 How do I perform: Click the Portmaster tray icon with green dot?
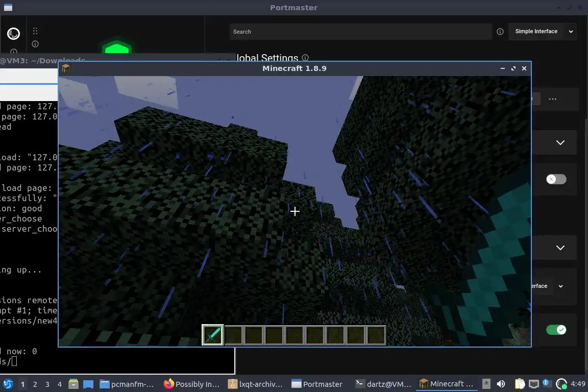[x=561, y=384]
